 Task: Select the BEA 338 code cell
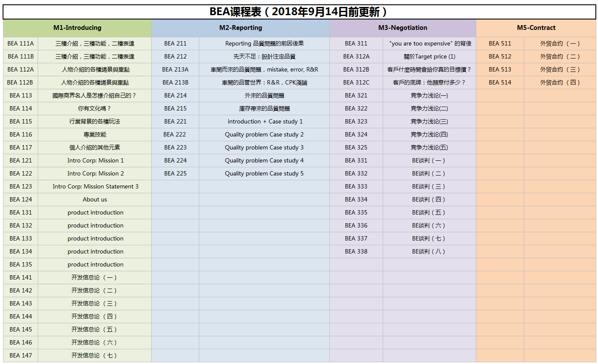tap(356, 251)
